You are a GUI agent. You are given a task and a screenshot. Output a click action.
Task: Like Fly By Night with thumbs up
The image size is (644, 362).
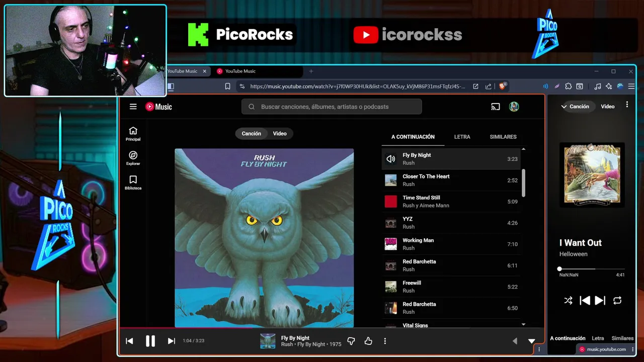(x=368, y=341)
